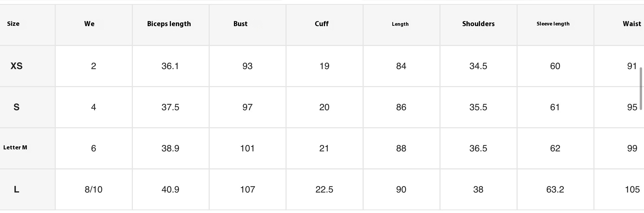This screenshot has width=644, height=213.
Task: Select the XS size row label
Action: pyautogui.click(x=16, y=66)
